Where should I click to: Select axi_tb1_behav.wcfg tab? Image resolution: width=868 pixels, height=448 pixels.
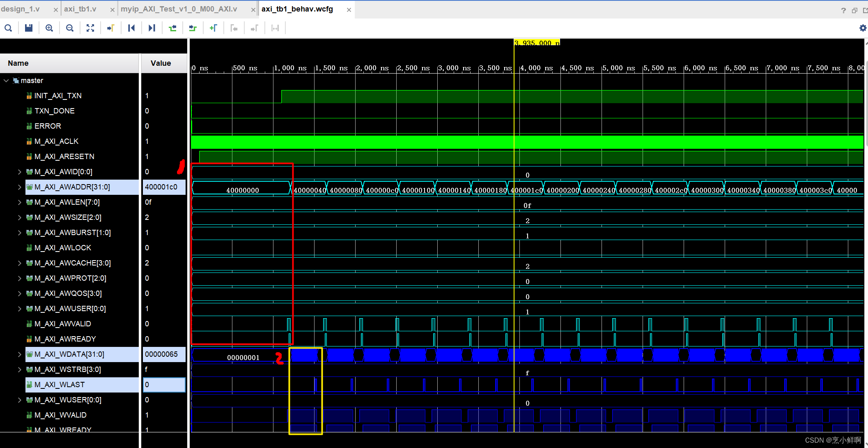[x=297, y=9]
